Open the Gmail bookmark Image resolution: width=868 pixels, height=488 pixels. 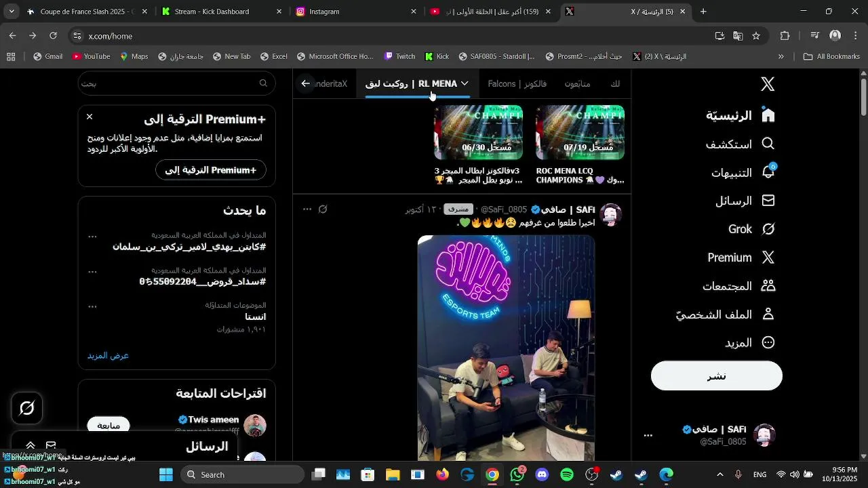[x=47, y=56]
